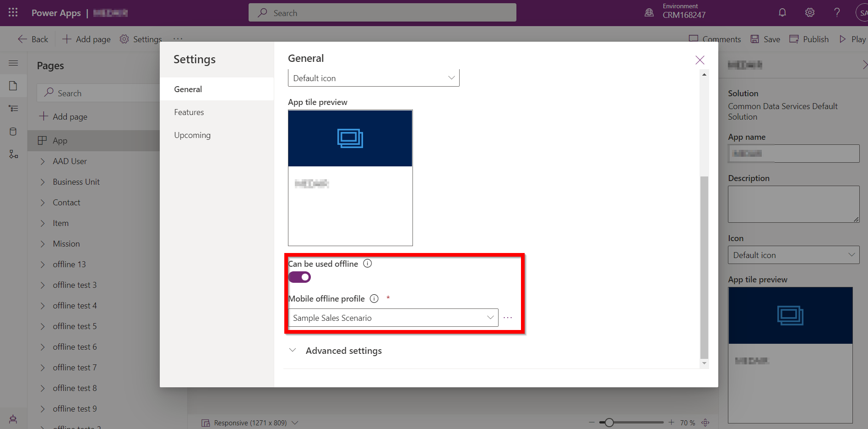Click the fit to screen icon
868x429 pixels.
coord(705,423)
